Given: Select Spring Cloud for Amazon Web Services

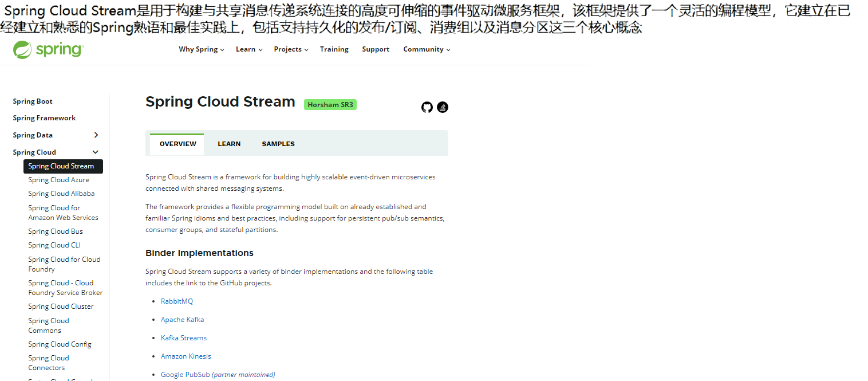Looking at the screenshot, I should pos(63,213).
